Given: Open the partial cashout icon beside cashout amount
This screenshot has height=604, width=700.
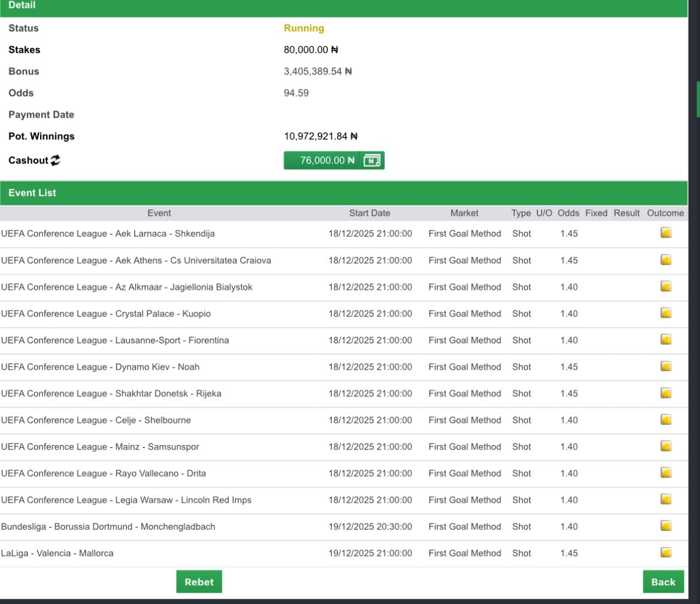Looking at the screenshot, I should (372, 160).
